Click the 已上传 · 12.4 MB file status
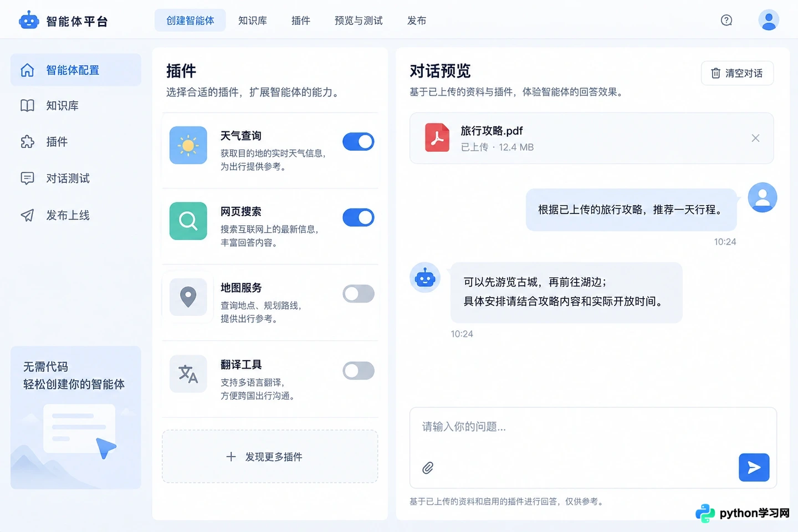Viewport: 798px width, 532px height. [497, 147]
